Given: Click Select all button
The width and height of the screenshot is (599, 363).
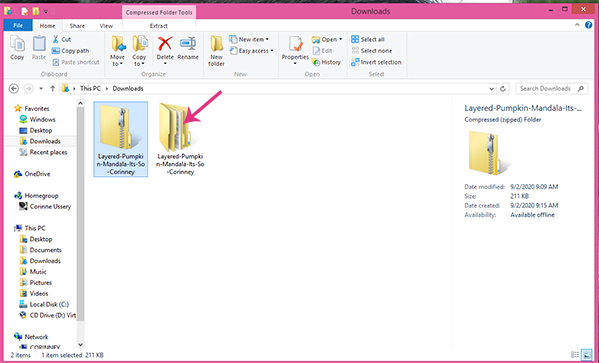Looking at the screenshot, I should click(368, 39).
